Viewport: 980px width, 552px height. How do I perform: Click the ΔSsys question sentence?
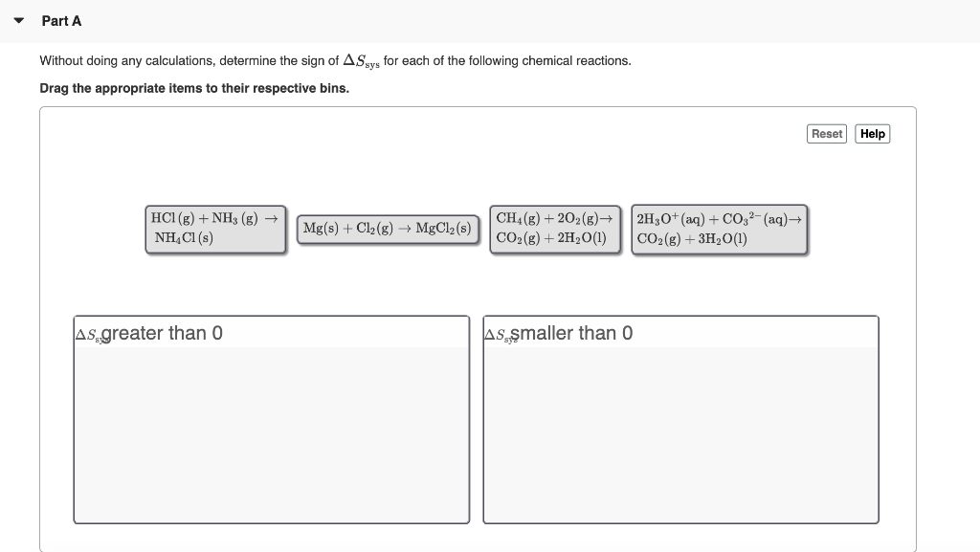click(335, 59)
